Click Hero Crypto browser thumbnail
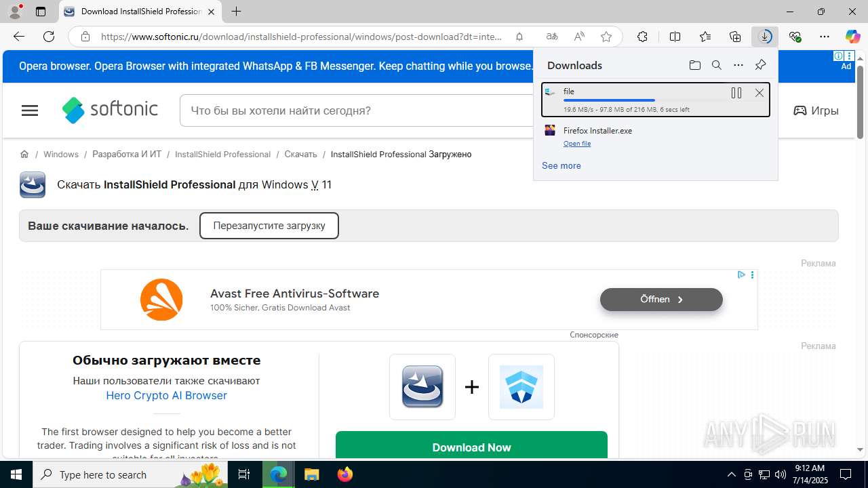868x488 pixels. 521,386
